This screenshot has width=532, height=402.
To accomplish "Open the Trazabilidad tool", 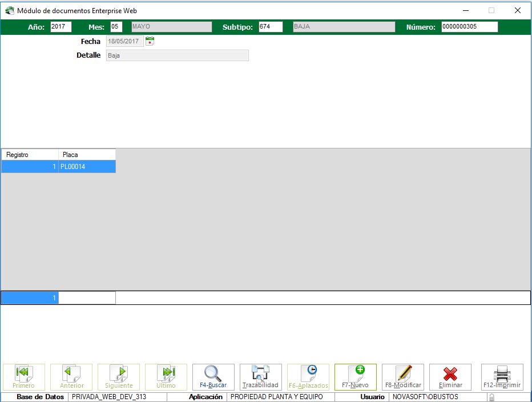I will tap(260, 377).
